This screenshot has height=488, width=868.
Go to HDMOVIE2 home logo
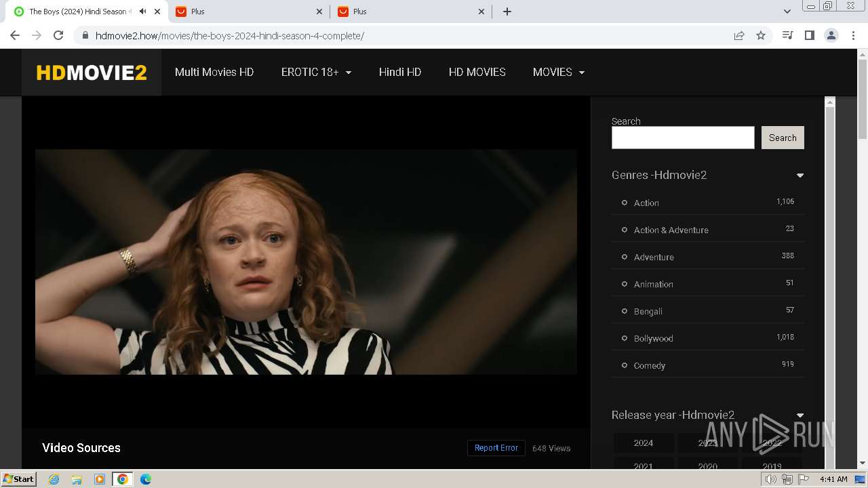[x=92, y=73]
